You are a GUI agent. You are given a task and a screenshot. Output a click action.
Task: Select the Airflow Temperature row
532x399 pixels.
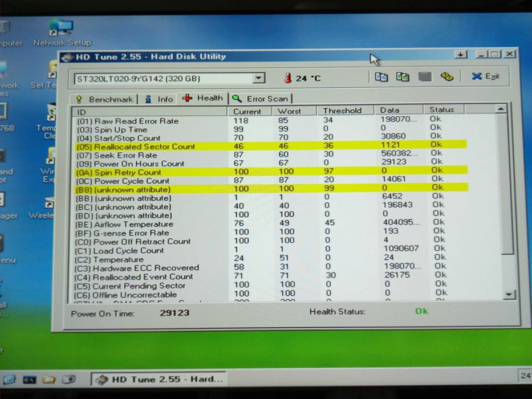[271, 224]
